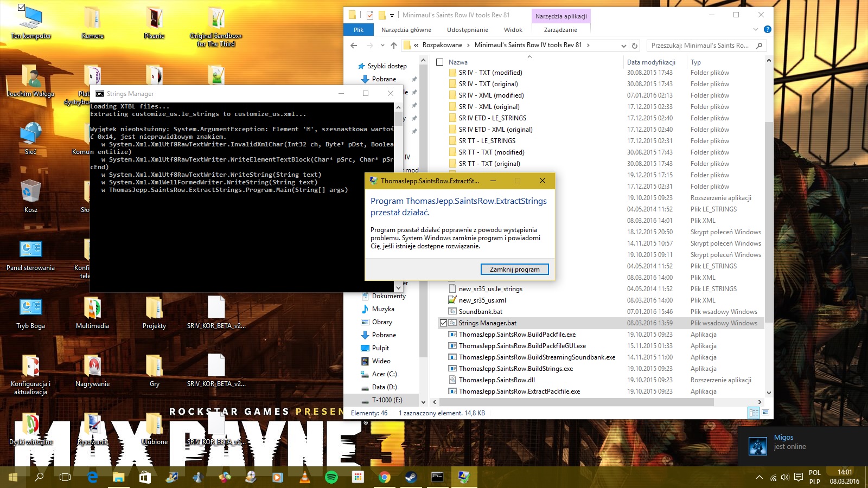This screenshot has width=868, height=488.
Task: Go back in Explorer navigation
Action: click(x=354, y=46)
